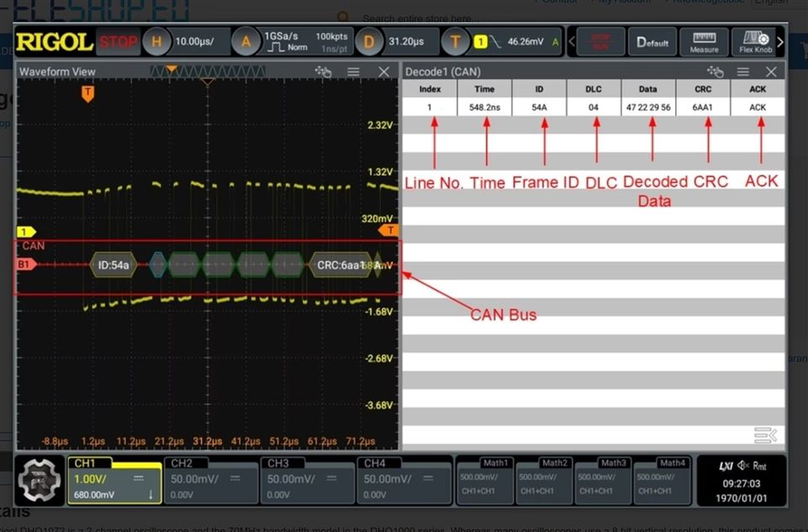Viewport: 808px width, 532px height.
Task: Toggle touch gesture icon in Waveform View header
Action: tap(323, 72)
